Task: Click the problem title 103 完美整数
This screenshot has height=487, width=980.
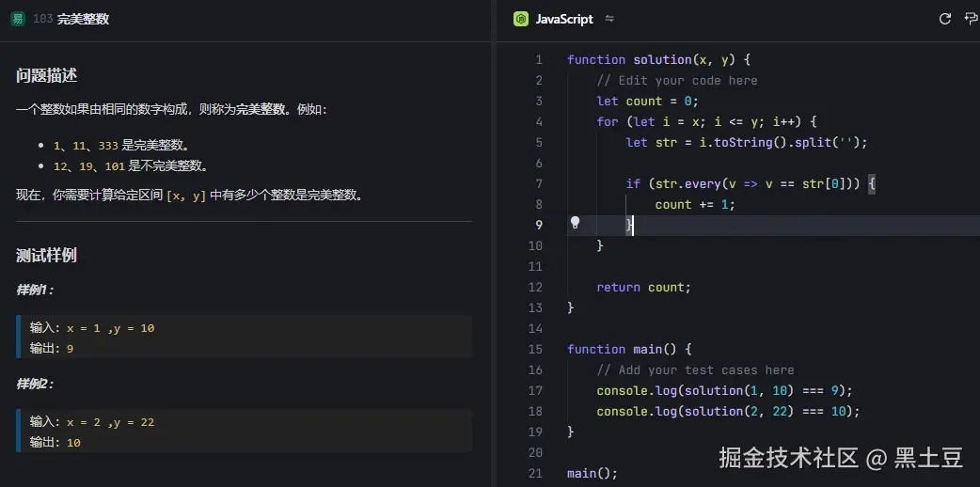Action: (x=71, y=20)
